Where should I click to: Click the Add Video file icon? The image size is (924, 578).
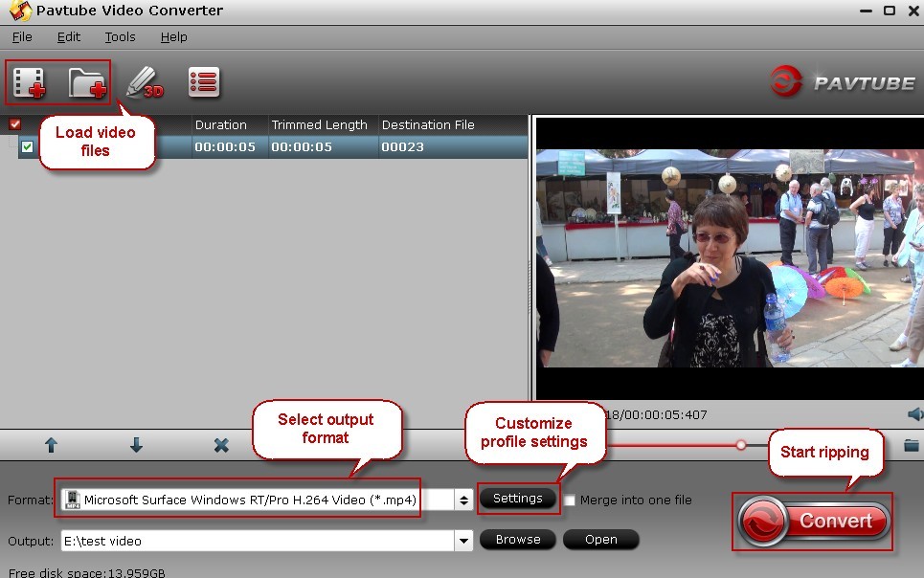pos(29,82)
